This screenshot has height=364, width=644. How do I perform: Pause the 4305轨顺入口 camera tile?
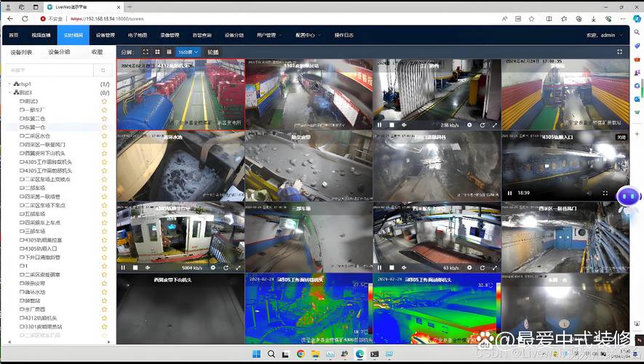click(x=509, y=193)
